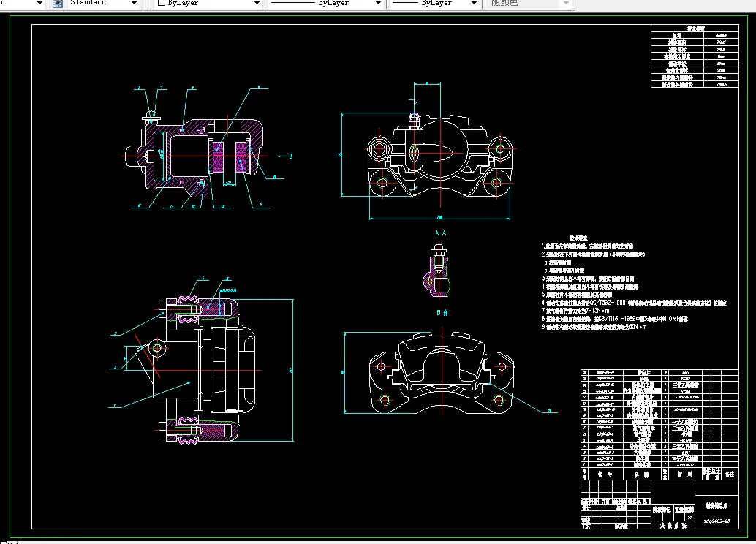The image size is (756, 544).
Task: Click the white ByLayer color swatch box
Action: coord(162,3)
